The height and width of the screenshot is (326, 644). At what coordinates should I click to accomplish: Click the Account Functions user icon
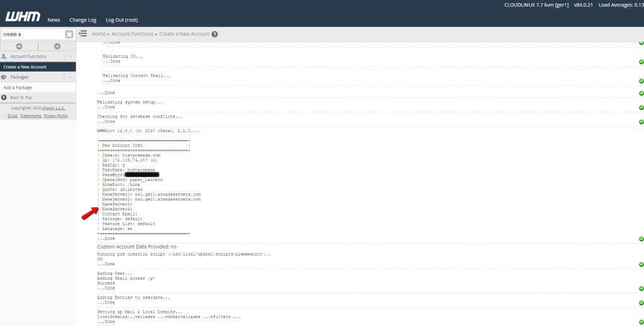4,56
